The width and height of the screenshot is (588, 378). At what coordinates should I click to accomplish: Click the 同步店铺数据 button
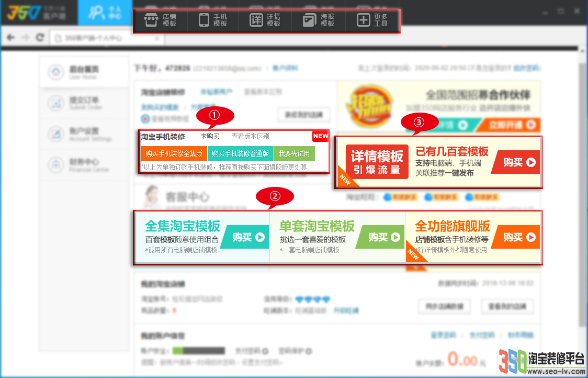click(444, 307)
